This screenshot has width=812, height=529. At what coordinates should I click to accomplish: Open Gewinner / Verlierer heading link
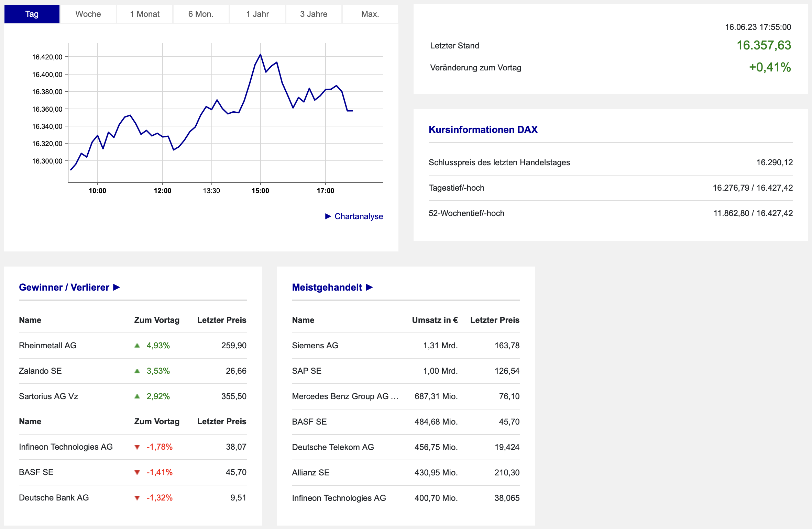click(64, 287)
